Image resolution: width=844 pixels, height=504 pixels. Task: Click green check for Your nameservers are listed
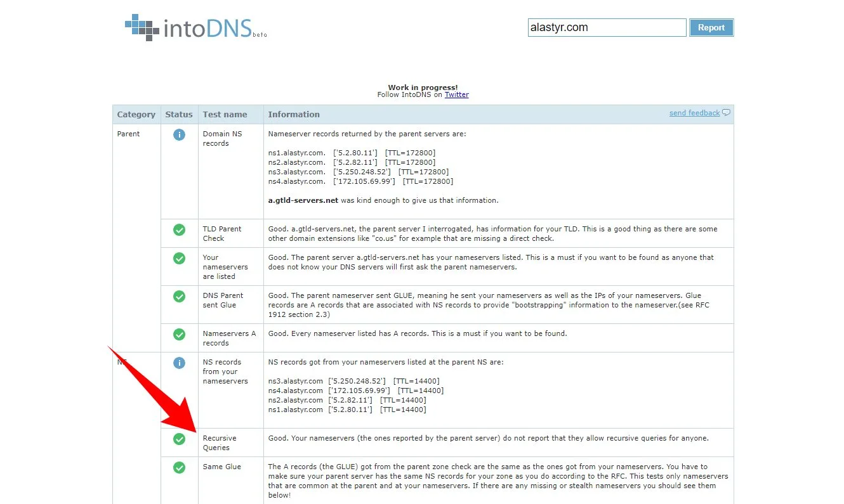click(x=179, y=258)
